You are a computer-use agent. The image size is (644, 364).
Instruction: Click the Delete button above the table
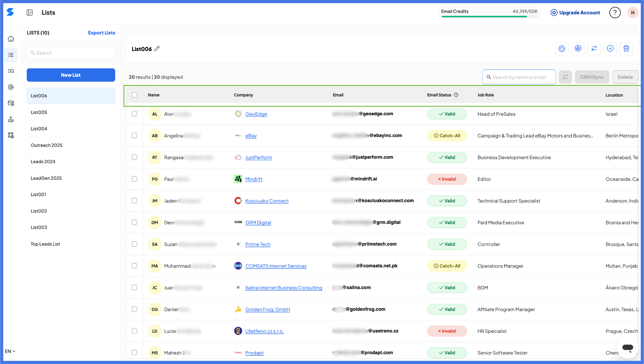coord(625,77)
